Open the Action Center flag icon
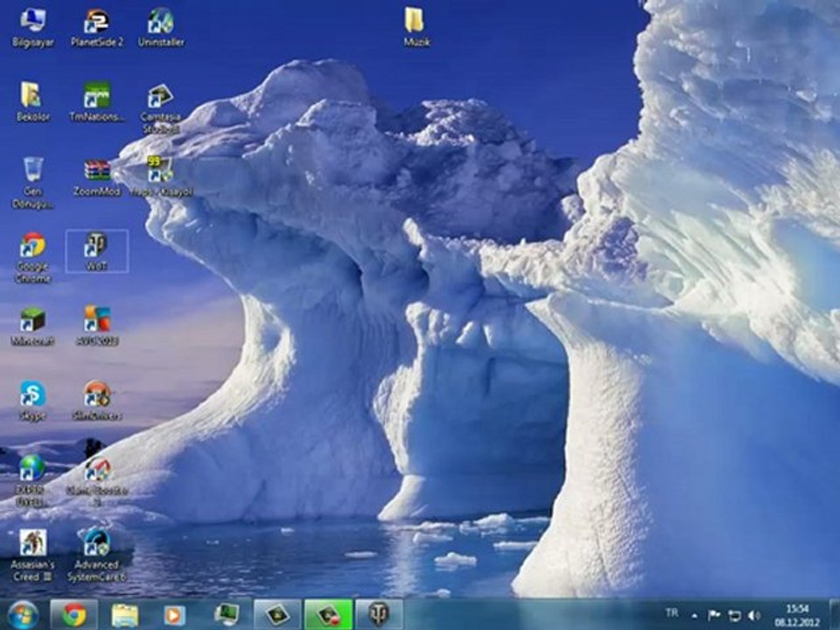 click(x=714, y=615)
